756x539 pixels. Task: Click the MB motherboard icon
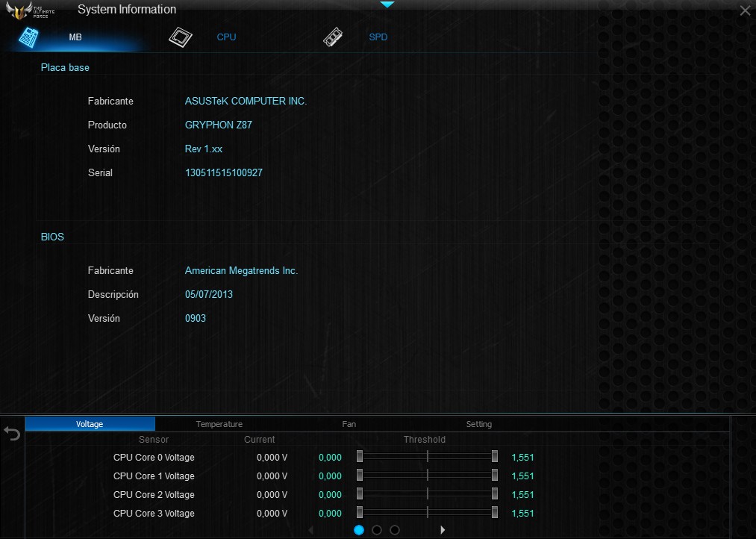point(28,37)
